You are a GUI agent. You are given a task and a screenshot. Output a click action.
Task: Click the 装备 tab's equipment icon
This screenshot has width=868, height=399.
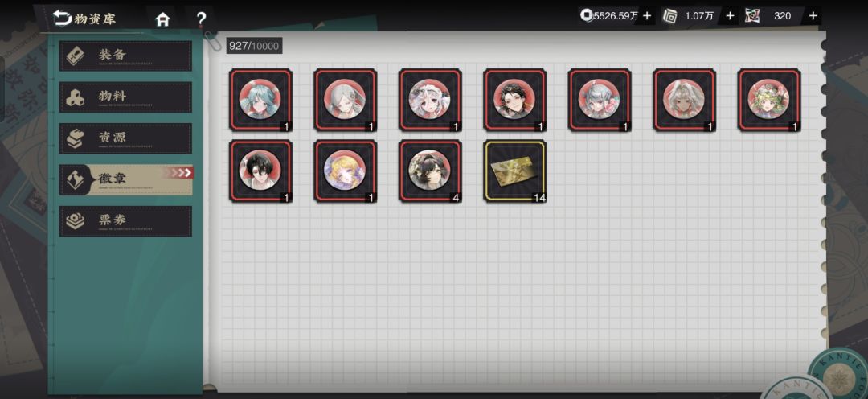click(76, 56)
